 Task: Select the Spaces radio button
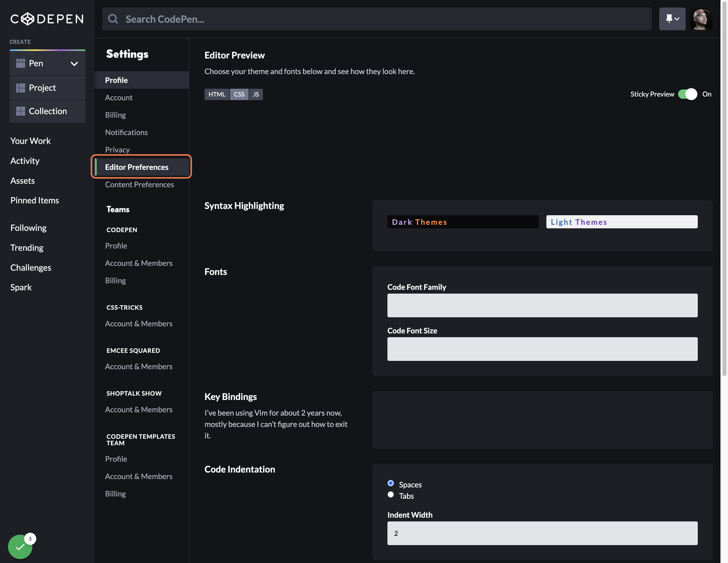pos(391,483)
